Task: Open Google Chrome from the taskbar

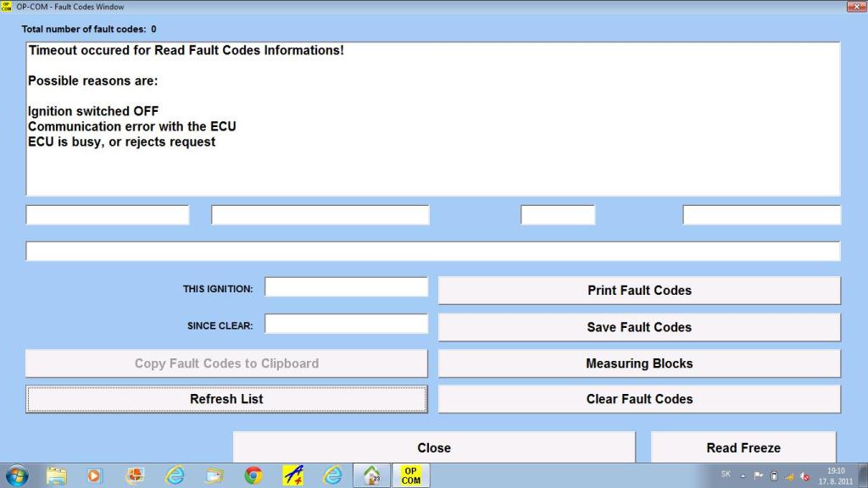Action: pyautogui.click(x=253, y=475)
